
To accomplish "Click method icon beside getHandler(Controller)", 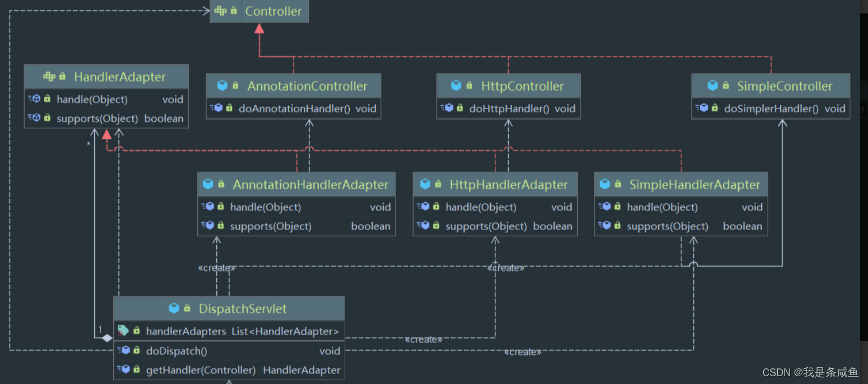I will 124,370.
